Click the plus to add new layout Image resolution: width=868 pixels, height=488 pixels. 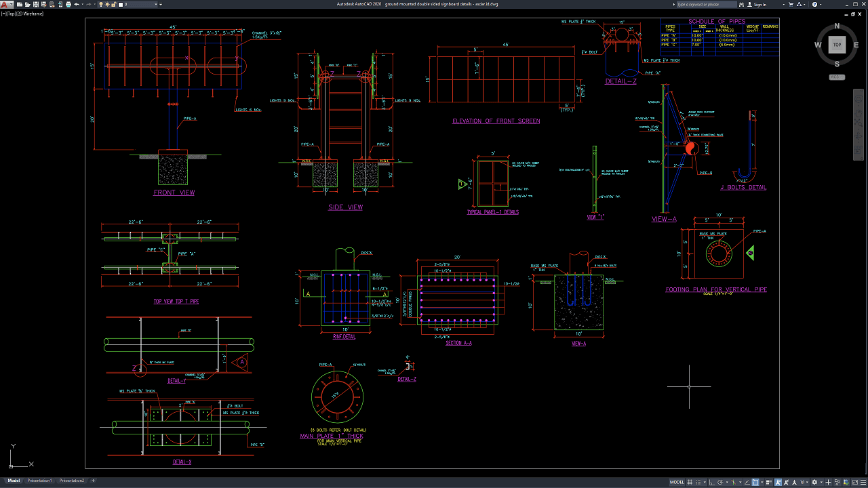click(93, 481)
